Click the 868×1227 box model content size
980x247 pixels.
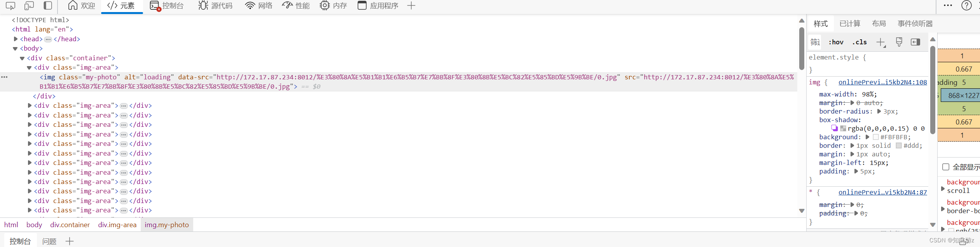click(x=963, y=96)
